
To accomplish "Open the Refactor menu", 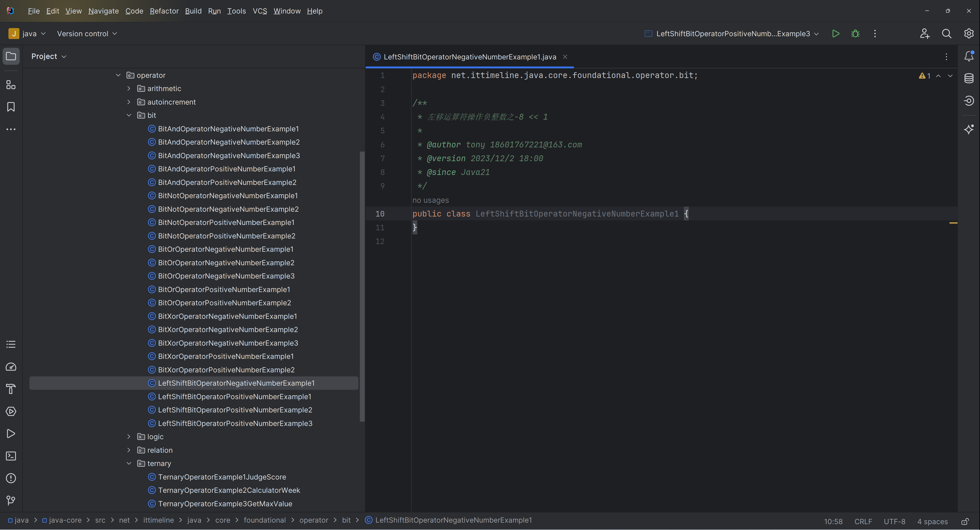I will [164, 11].
